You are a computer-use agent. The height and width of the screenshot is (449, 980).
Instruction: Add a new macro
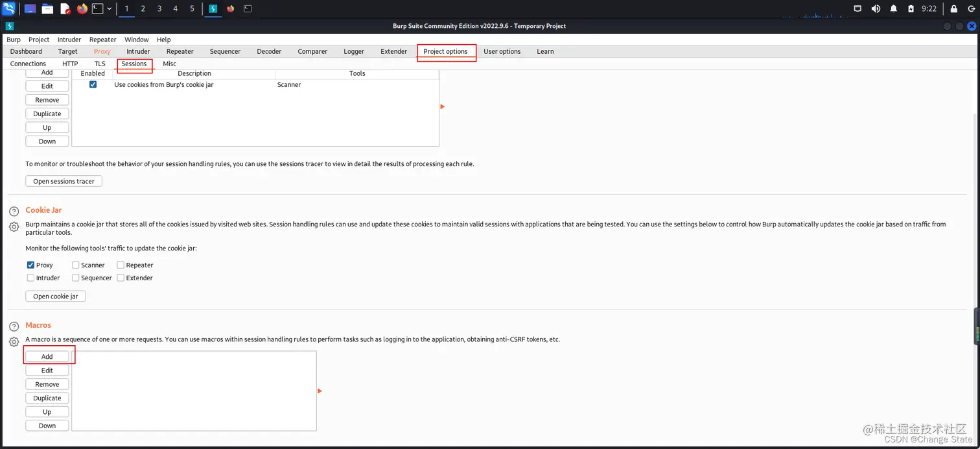tap(47, 356)
